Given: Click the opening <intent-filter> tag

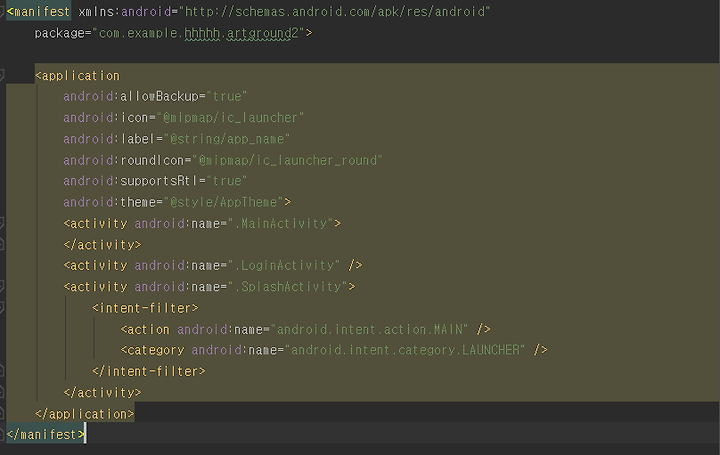Looking at the screenshot, I should point(145,308).
